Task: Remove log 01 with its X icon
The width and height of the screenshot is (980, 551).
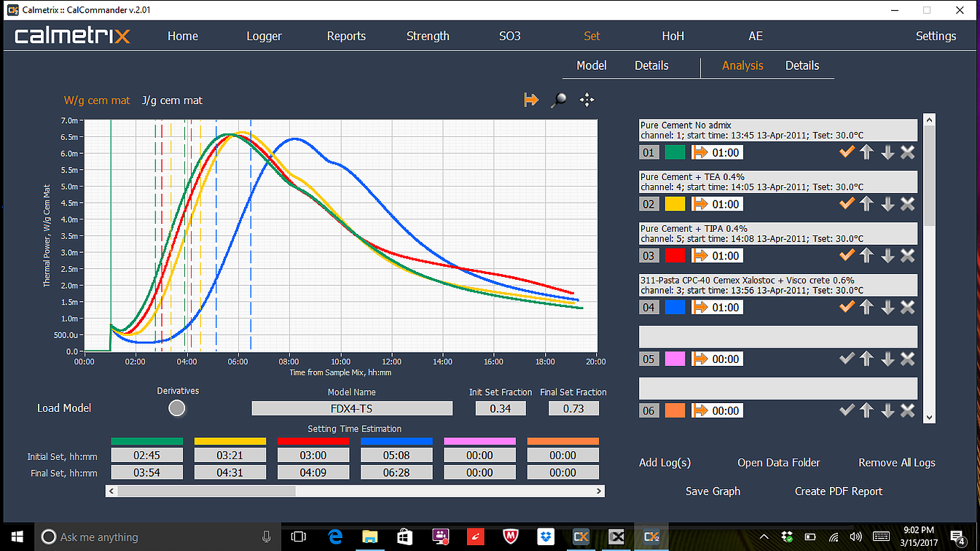Action: (x=907, y=152)
